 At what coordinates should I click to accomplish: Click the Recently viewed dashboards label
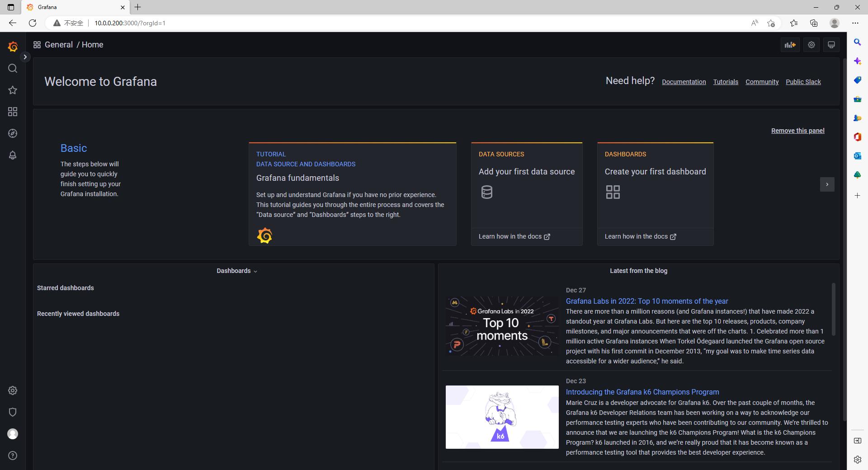(78, 314)
